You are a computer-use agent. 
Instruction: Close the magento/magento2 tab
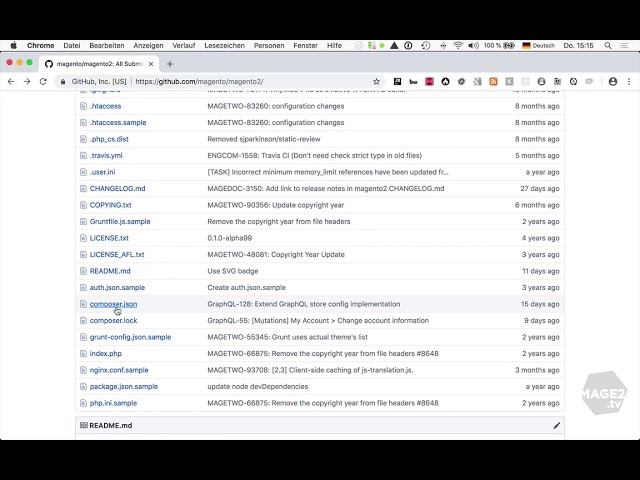click(151, 64)
